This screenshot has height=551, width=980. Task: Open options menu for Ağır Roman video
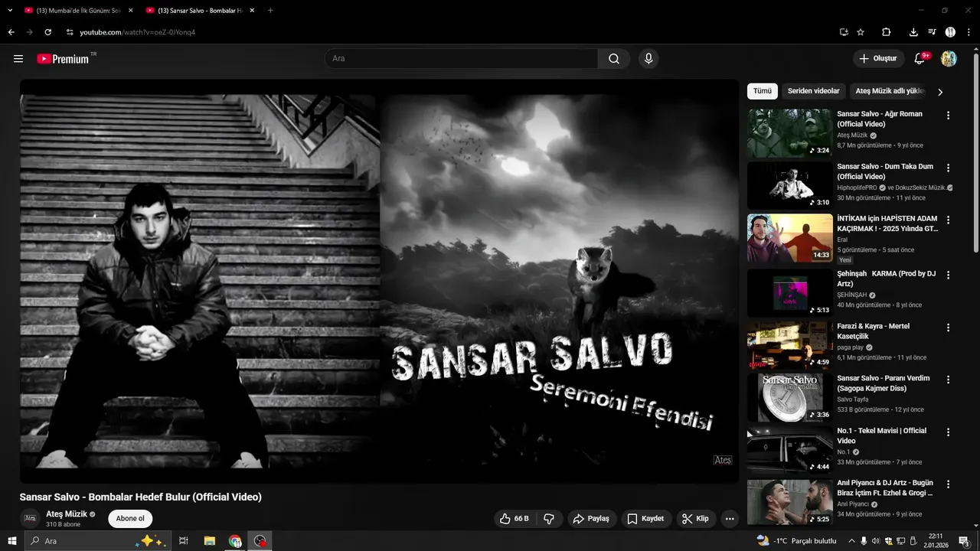(x=948, y=116)
